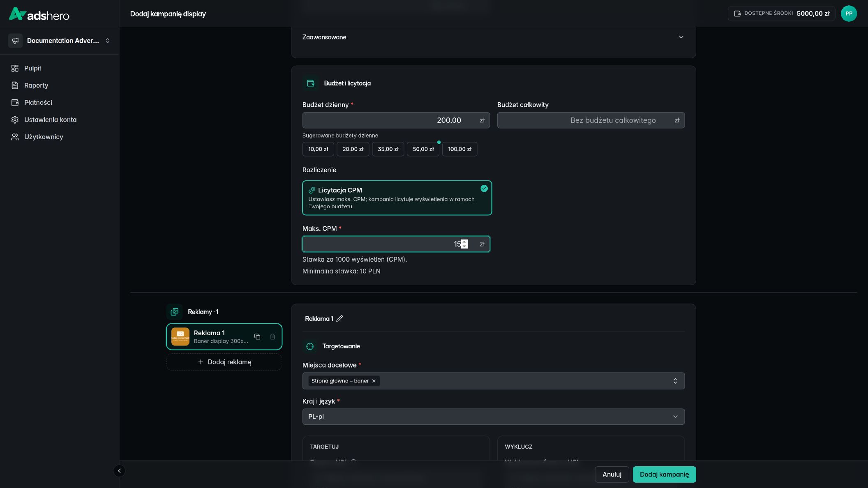
Task: Collapse sidebar with arrow button
Action: pos(119,471)
